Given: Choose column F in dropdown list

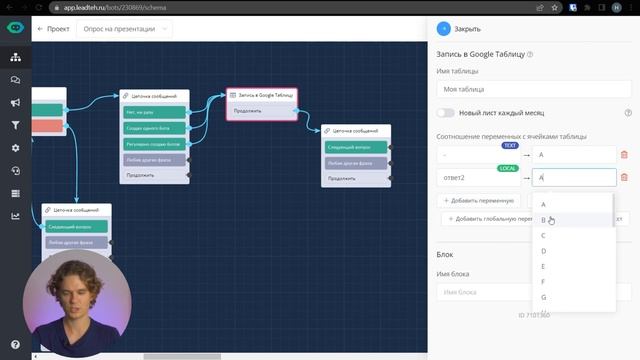Looking at the screenshot, I should [x=573, y=282].
